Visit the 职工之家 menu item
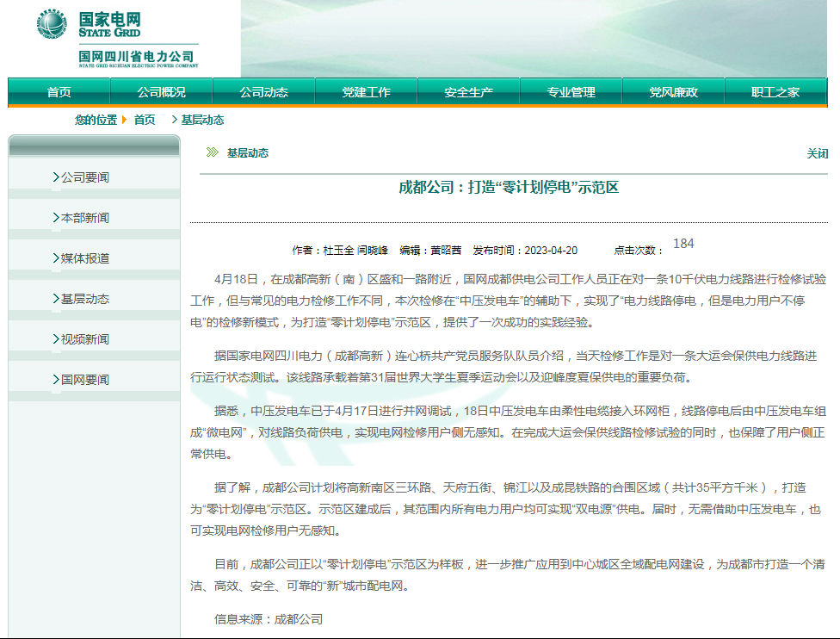This screenshot has width=840, height=639. (775, 91)
